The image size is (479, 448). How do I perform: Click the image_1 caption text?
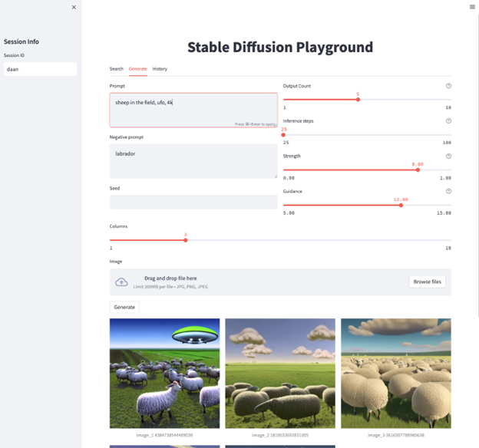pyautogui.click(x=164, y=435)
